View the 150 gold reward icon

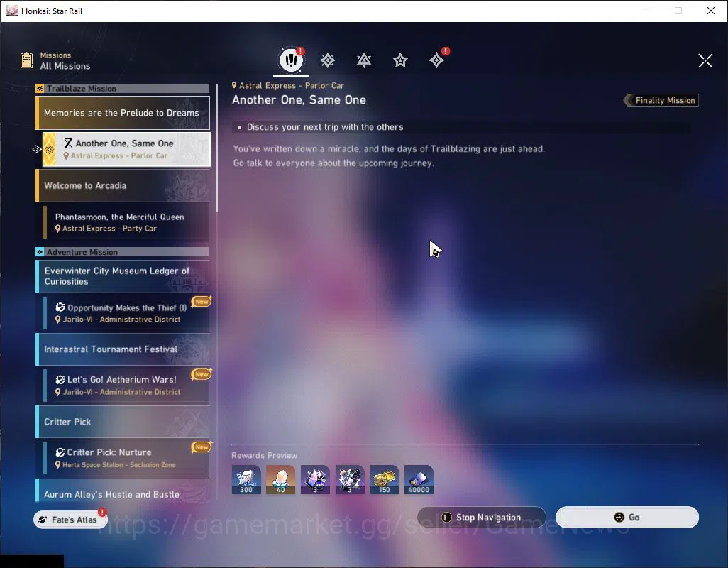(x=384, y=479)
